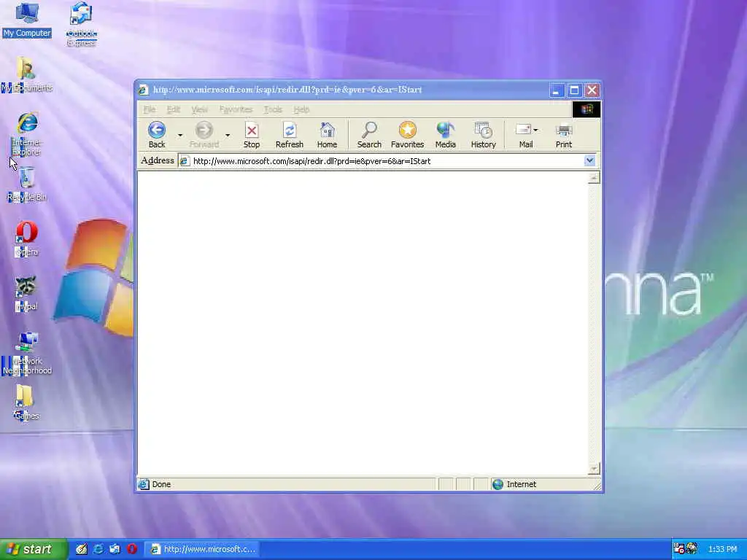Show browsing History

(484, 135)
